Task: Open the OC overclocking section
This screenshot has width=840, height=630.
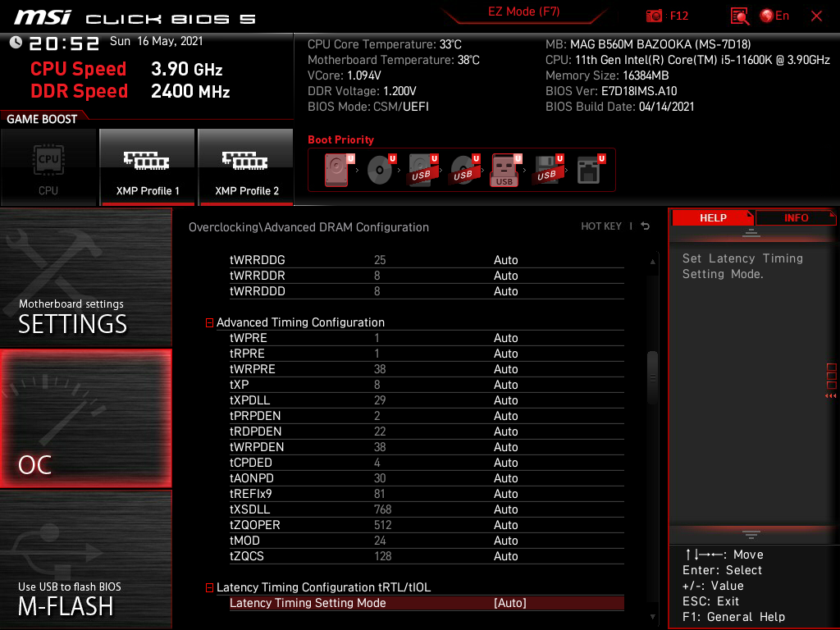Action: (x=85, y=418)
